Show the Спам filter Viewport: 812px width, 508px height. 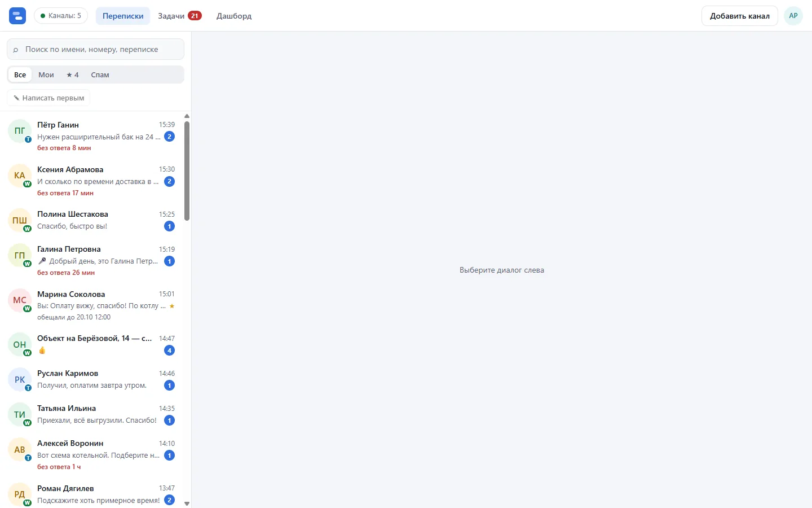(100, 75)
